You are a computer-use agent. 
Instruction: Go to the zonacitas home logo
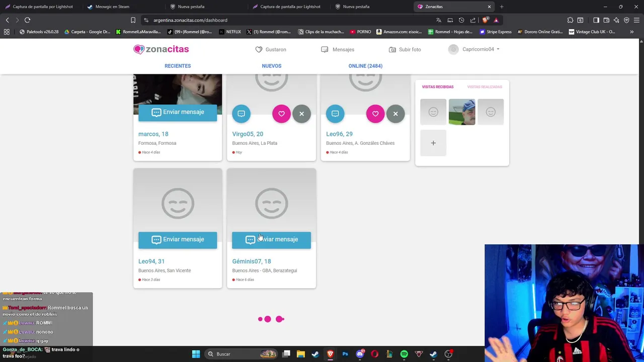pos(161,49)
